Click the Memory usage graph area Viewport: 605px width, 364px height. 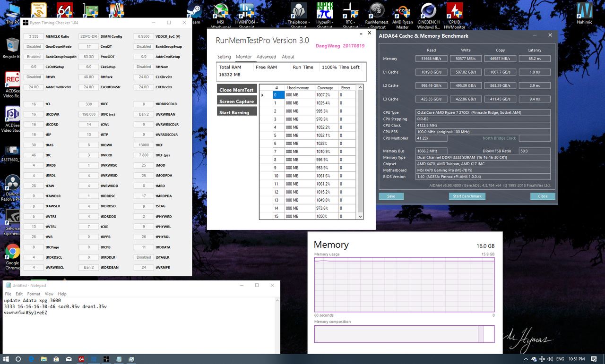[x=404, y=285]
